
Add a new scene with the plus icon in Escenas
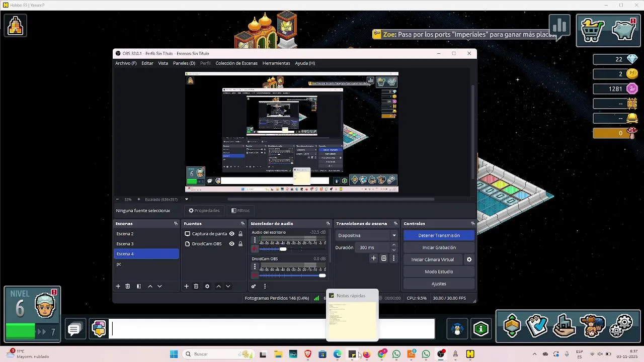tap(118, 286)
